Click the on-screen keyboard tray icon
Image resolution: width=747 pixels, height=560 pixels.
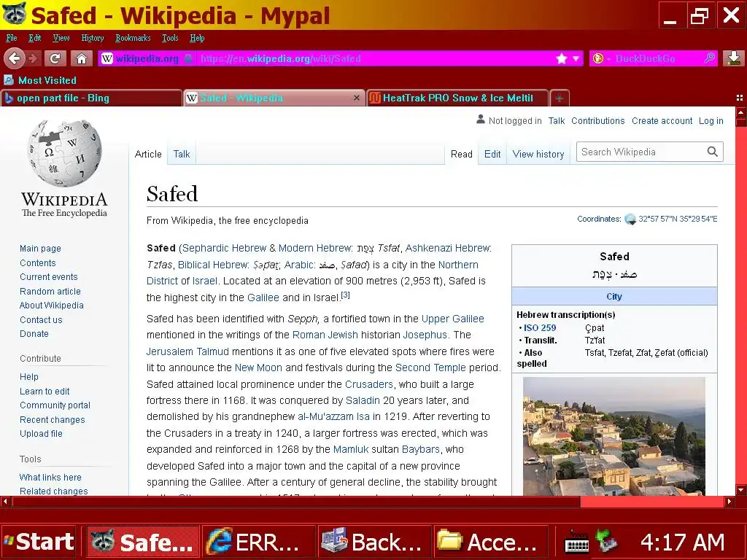tap(576, 542)
